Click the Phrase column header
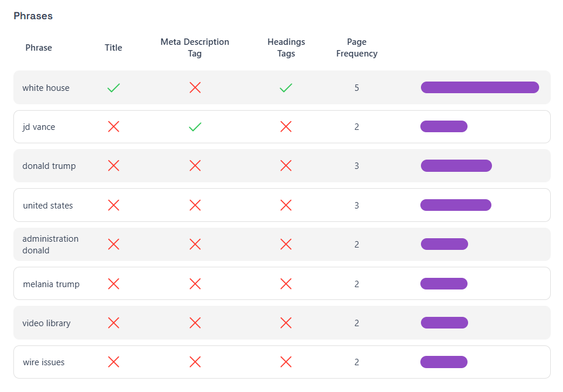Image resolution: width=563 pixels, height=392 pixels. (x=38, y=48)
